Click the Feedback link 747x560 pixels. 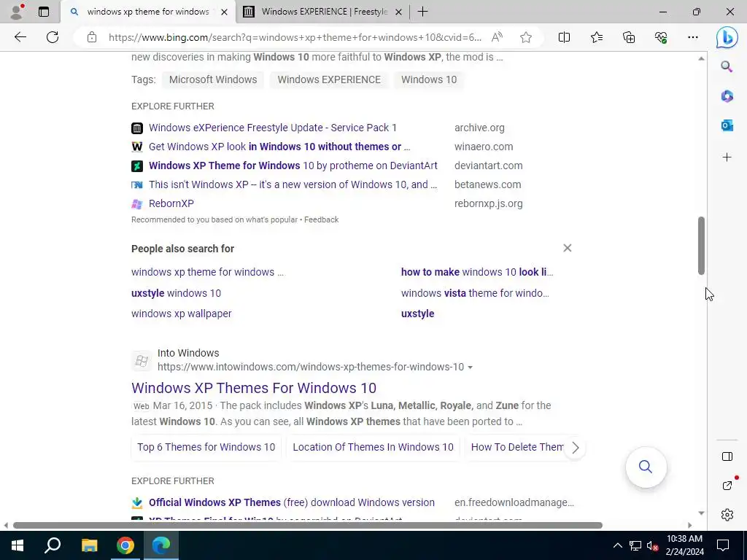[321, 219]
